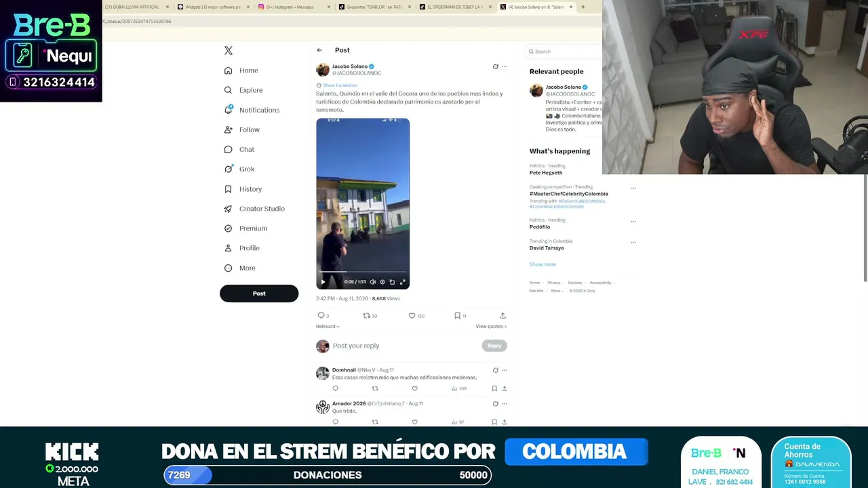This screenshot has height=488, width=868.
Task: Launch Grok assistant
Action: [239, 169]
